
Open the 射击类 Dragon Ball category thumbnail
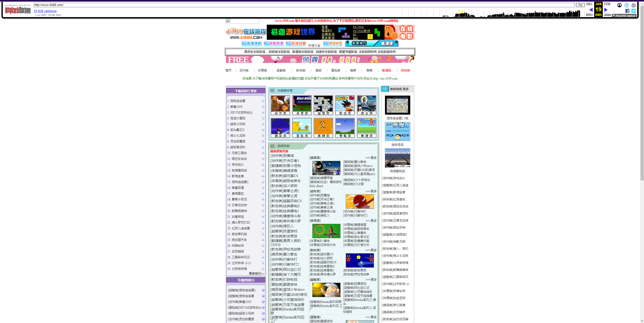[x=345, y=105]
